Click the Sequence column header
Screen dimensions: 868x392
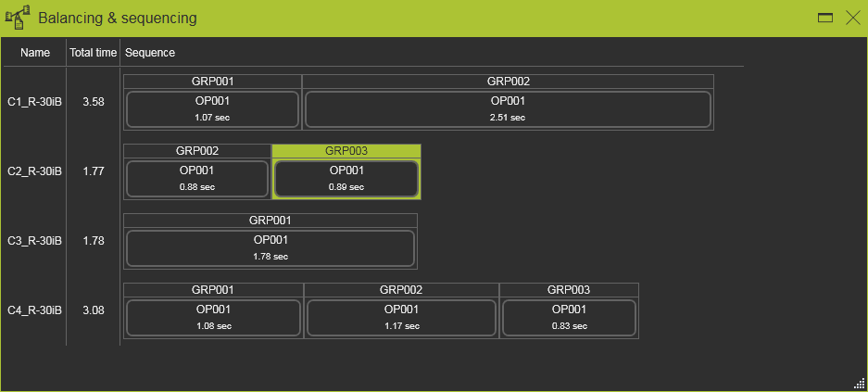pyautogui.click(x=150, y=53)
